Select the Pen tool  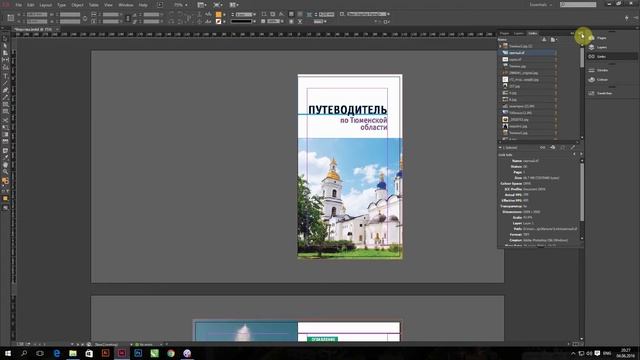tap(5, 90)
